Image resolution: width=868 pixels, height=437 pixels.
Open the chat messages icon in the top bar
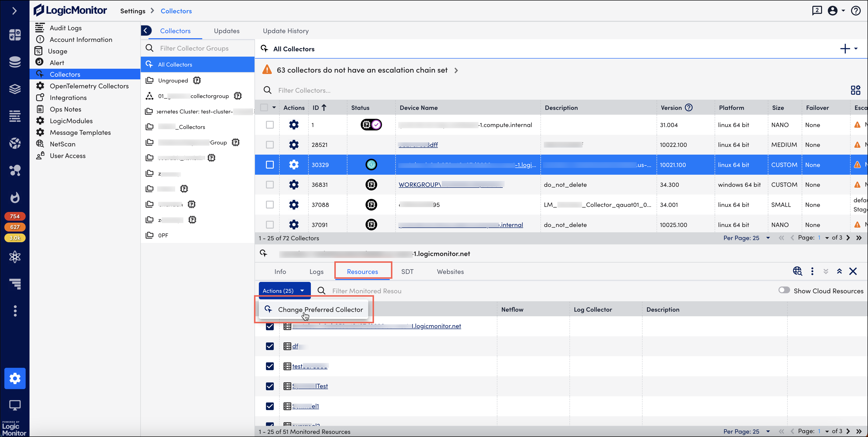(817, 11)
